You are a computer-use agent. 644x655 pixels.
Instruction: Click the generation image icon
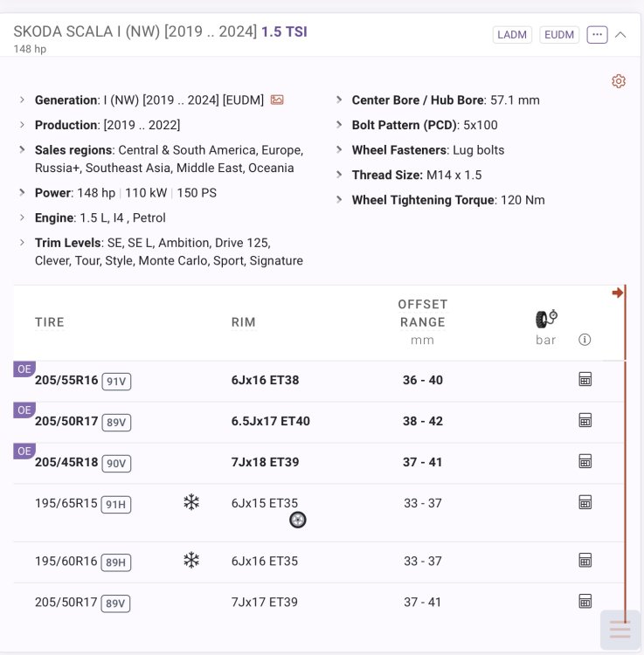point(277,100)
